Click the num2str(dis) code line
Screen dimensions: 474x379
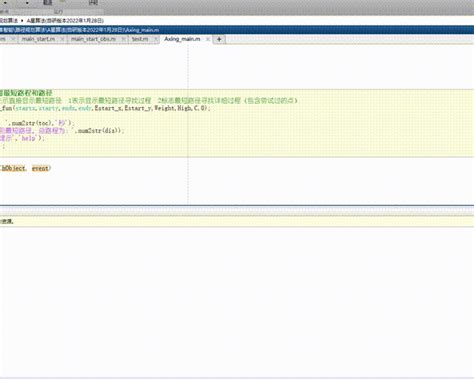[x=62, y=131]
